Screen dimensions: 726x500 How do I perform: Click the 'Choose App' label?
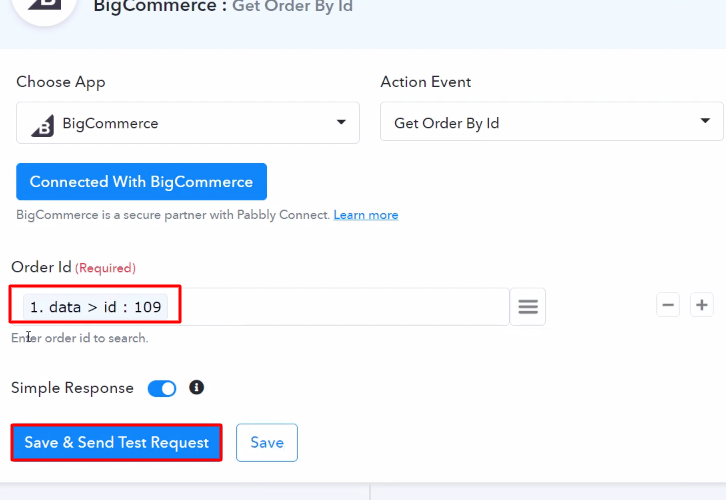pyautogui.click(x=61, y=82)
